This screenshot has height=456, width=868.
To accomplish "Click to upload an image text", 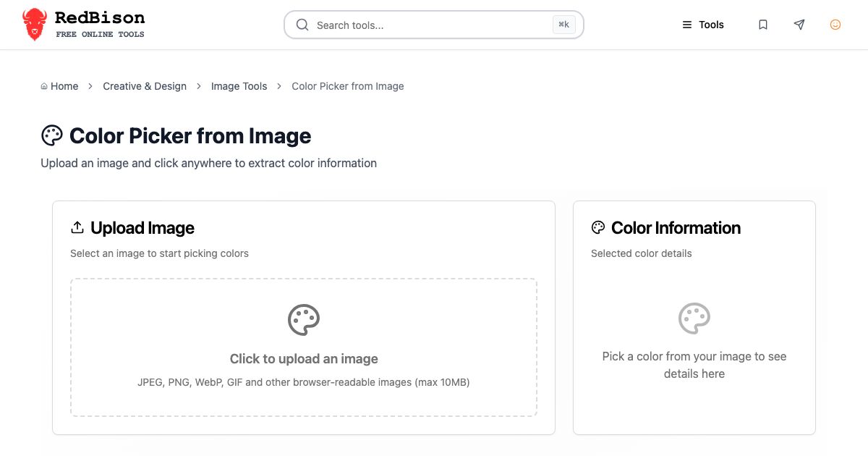I will (x=304, y=359).
